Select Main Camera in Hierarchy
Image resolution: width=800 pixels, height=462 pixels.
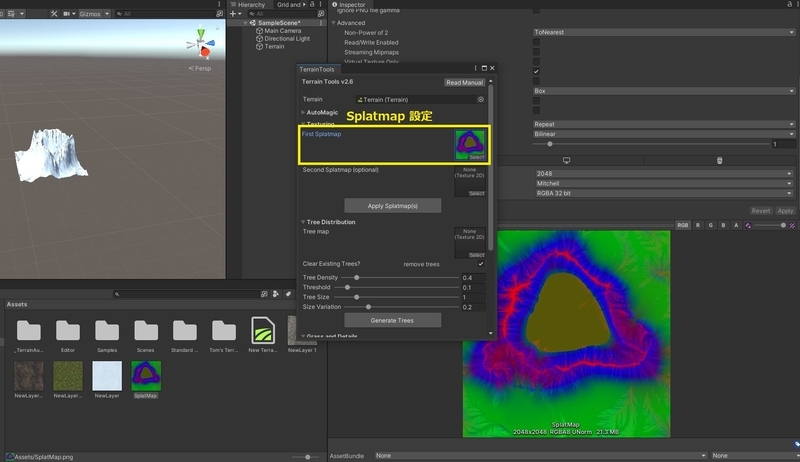[283, 31]
